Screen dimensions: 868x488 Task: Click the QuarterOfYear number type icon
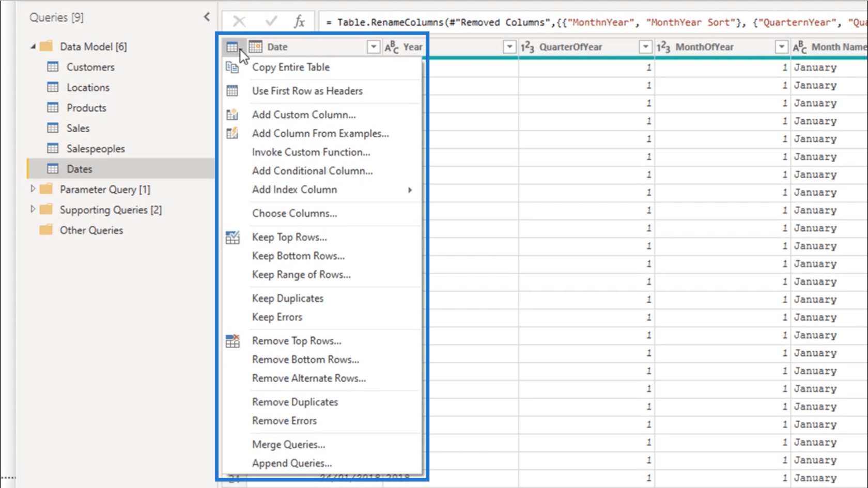(x=527, y=47)
